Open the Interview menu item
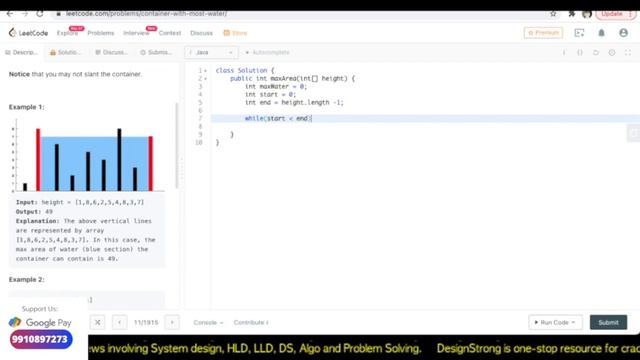Image resolution: width=640 pixels, height=360 pixels. (x=136, y=33)
